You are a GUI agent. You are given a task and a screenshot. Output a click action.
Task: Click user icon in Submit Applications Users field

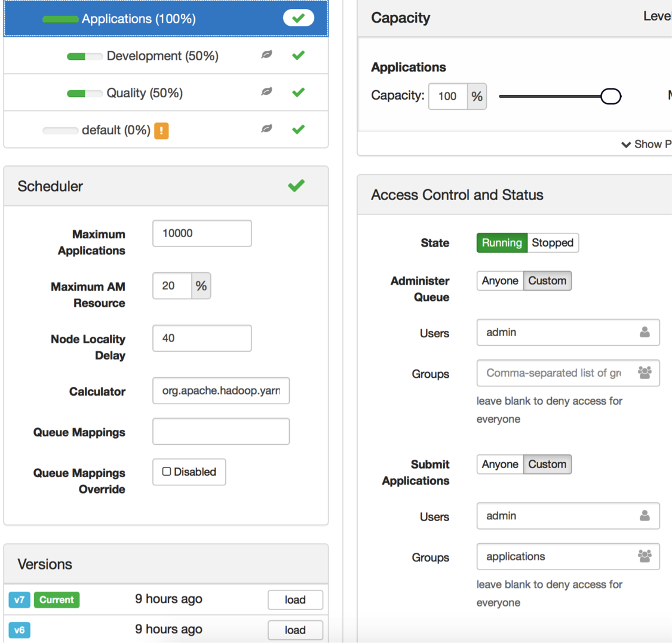(x=645, y=515)
